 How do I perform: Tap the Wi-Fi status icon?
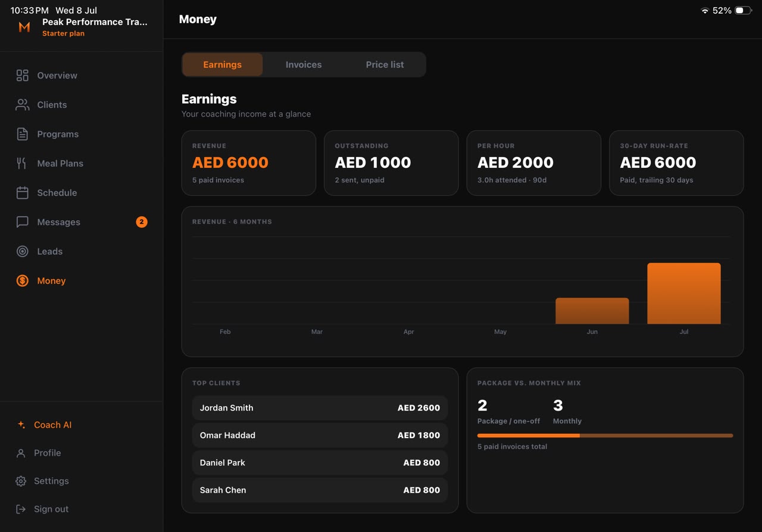pos(705,11)
